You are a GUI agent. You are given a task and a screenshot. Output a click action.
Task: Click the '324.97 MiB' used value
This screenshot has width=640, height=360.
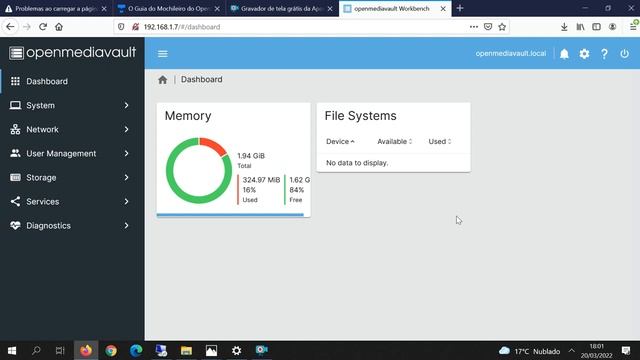[261, 180]
